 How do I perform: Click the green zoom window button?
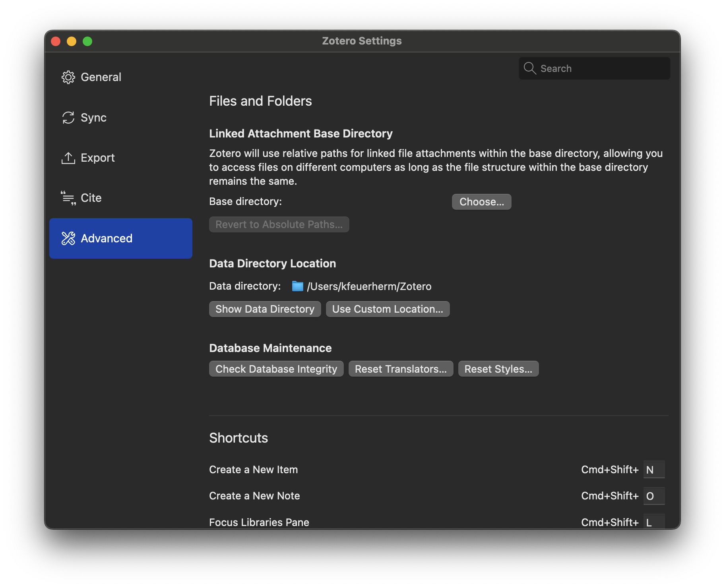click(x=87, y=41)
